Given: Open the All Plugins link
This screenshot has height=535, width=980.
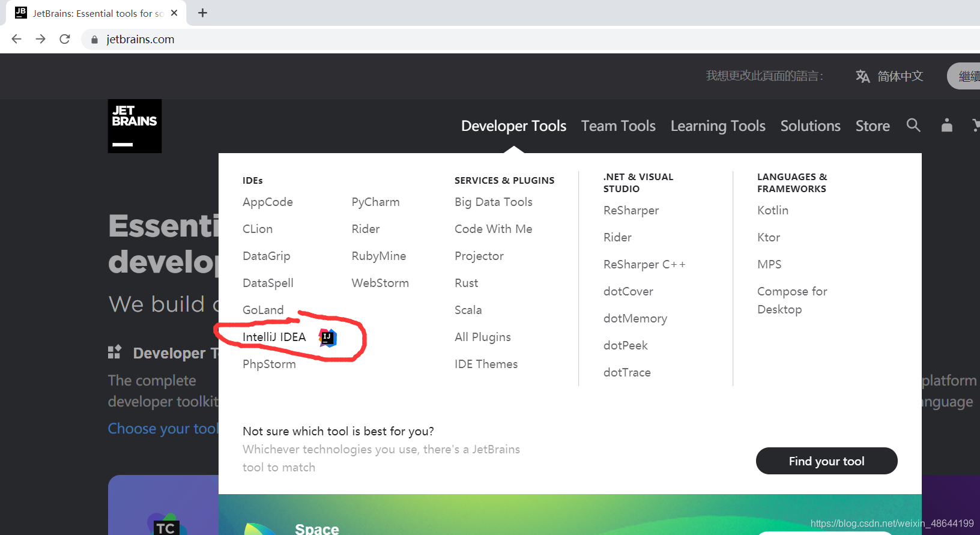Looking at the screenshot, I should [483, 337].
